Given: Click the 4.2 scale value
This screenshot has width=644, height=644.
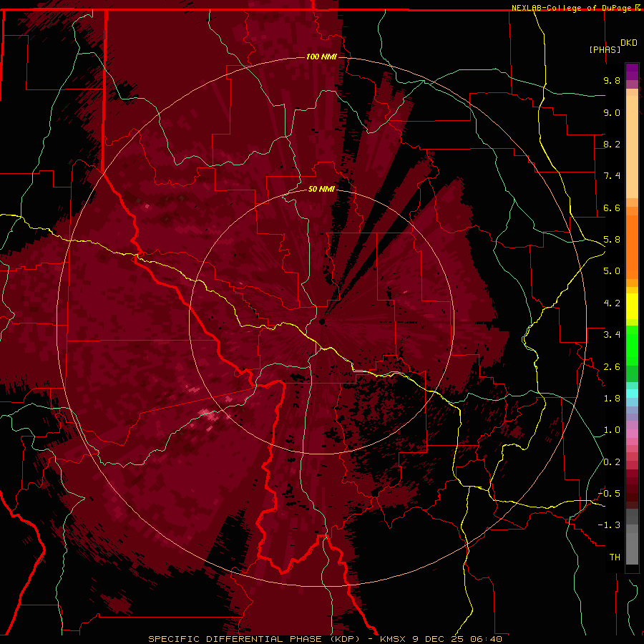Looking at the screenshot, I should (612, 303).
